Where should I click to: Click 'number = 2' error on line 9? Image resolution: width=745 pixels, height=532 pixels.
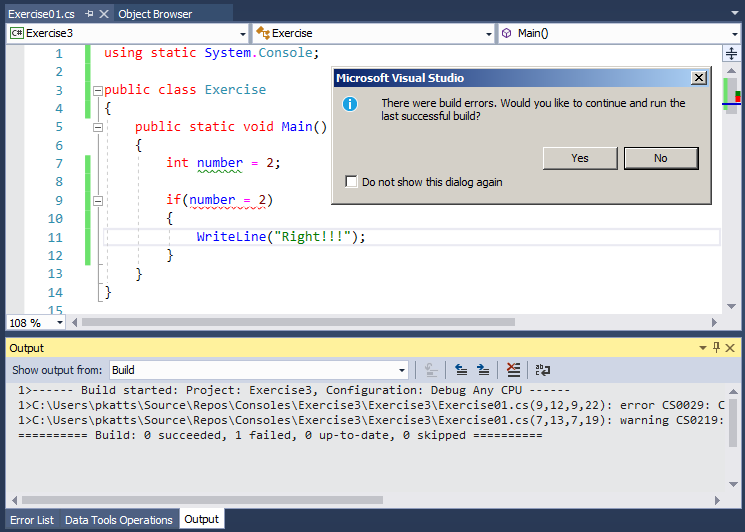[228, 200]
